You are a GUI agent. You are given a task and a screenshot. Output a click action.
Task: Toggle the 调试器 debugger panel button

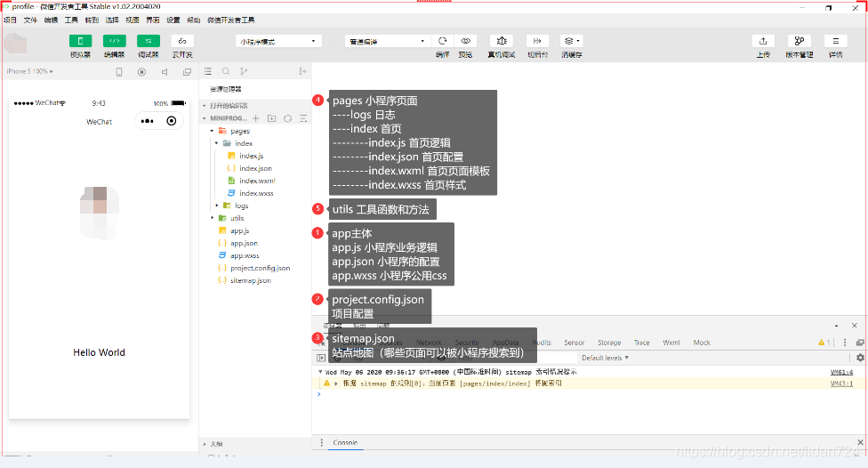149,41
